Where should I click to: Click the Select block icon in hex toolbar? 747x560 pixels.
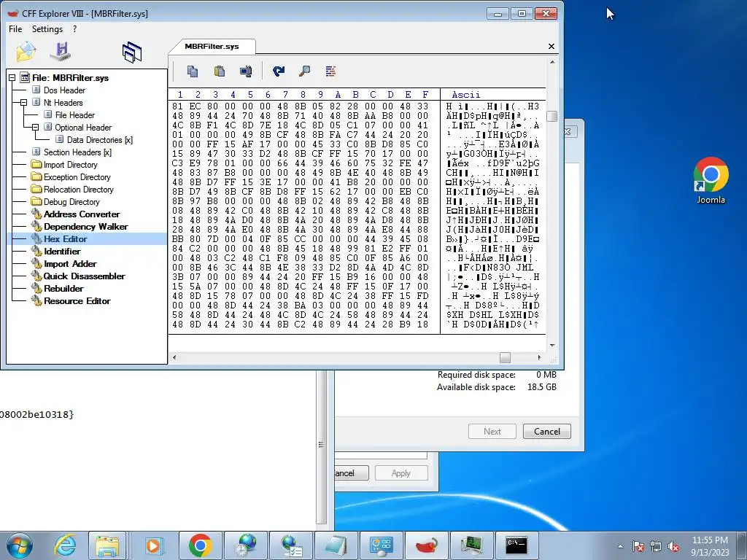pos(246,71)
